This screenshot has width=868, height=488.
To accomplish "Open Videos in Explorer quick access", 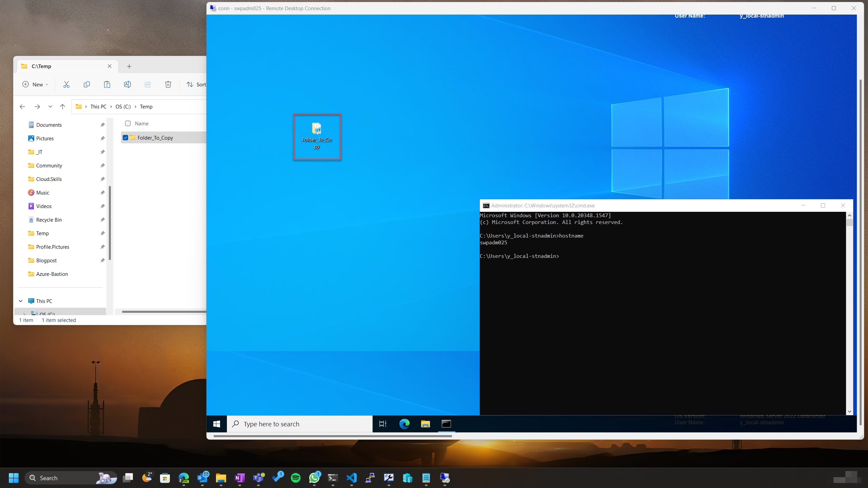I will pos(44,206).
